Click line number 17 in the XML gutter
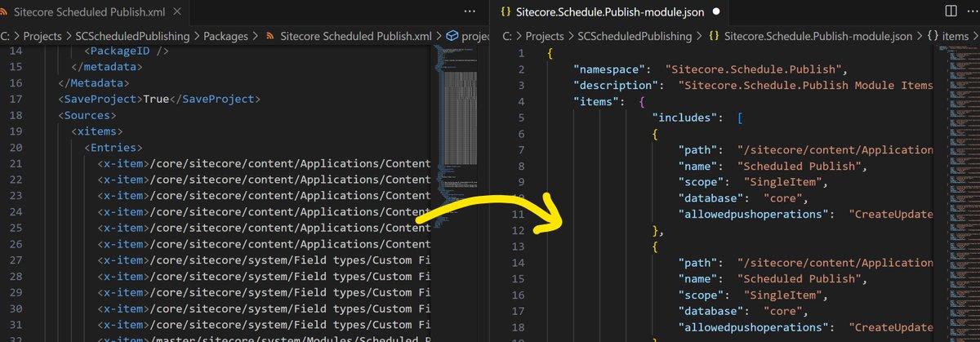 click(16, 100)
